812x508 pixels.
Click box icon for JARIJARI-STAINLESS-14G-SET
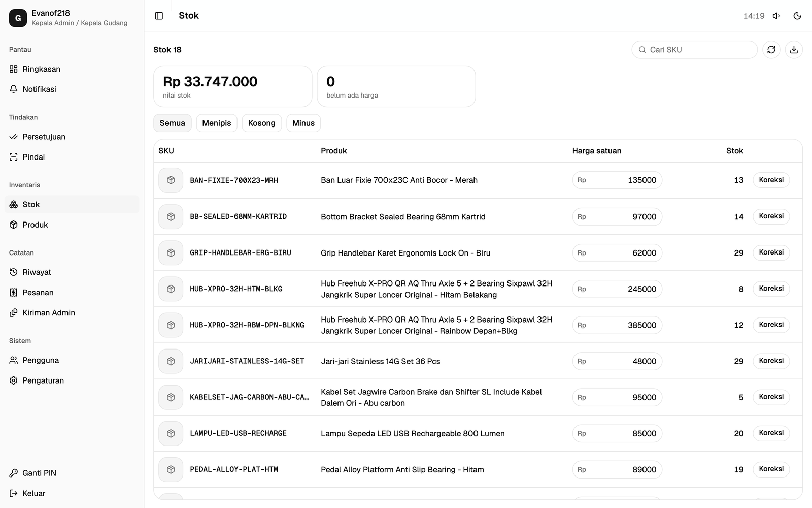click(x=171, y=361)
